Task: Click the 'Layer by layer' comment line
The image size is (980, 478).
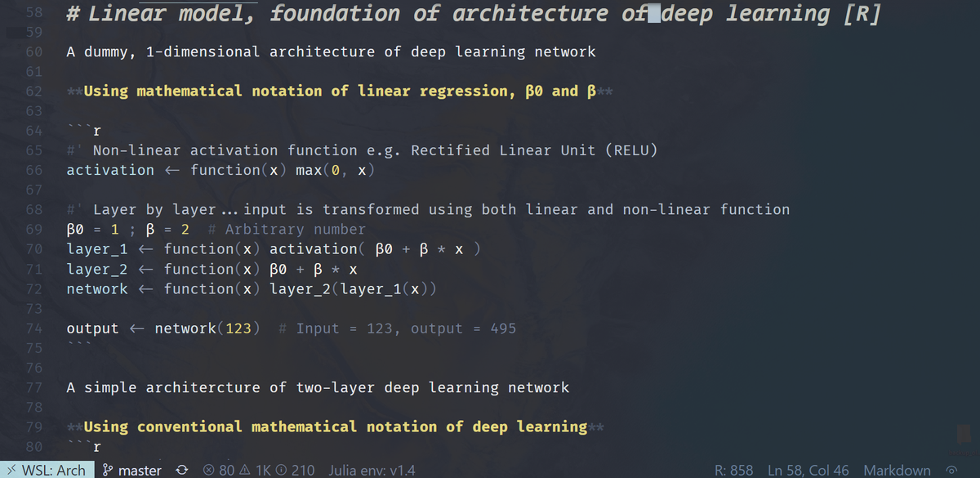Action: 428,210
